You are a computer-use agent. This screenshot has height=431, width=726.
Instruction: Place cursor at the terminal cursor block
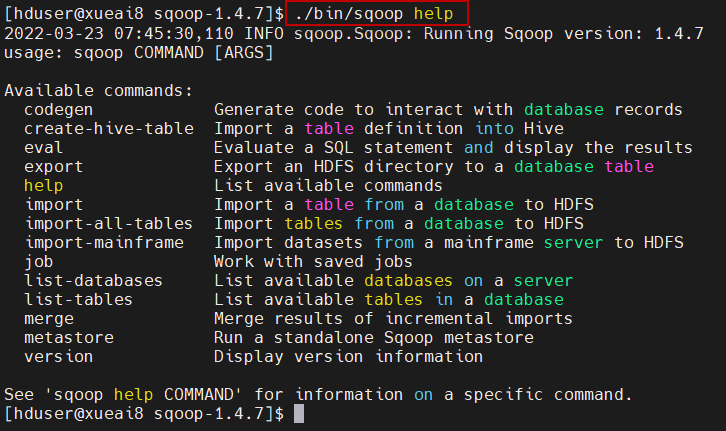(x=299, y=413)
